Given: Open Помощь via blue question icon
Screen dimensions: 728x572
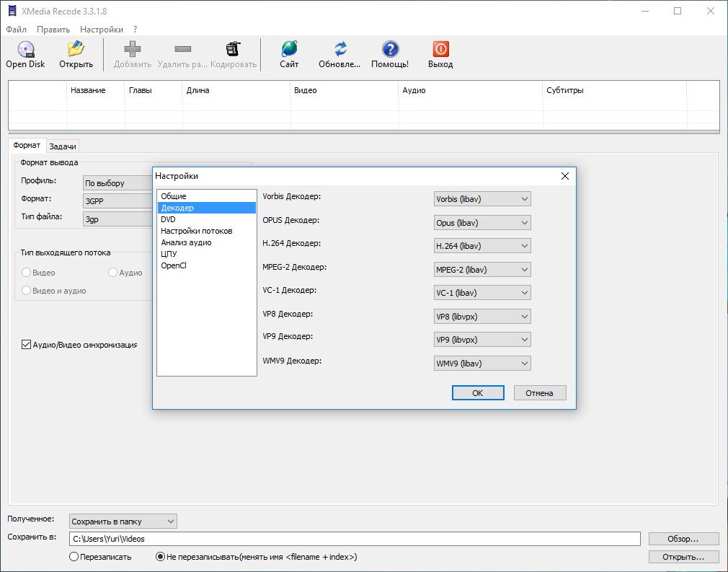Looking at the screenshot, I should [390, 50].
